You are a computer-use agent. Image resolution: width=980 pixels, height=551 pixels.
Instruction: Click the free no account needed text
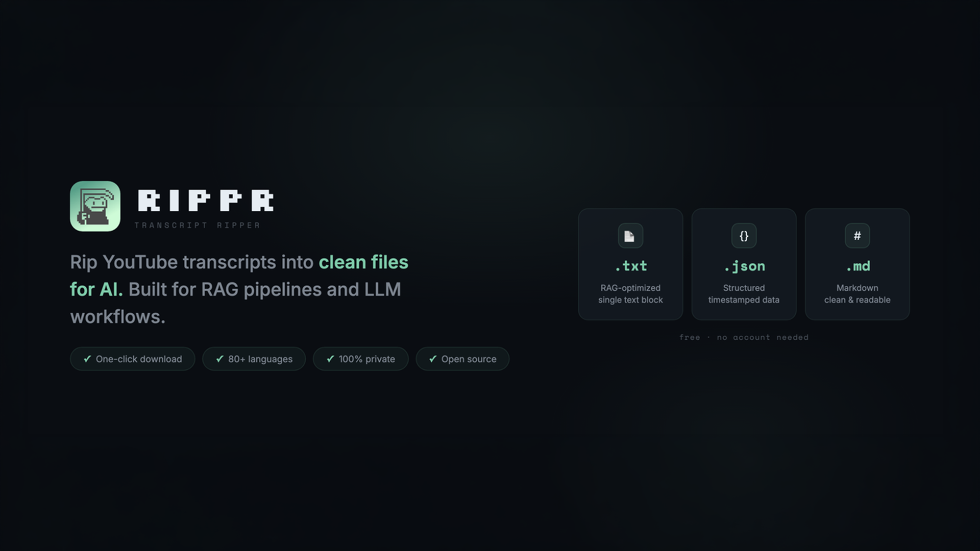pyautogui.click(x=743, y=337)
